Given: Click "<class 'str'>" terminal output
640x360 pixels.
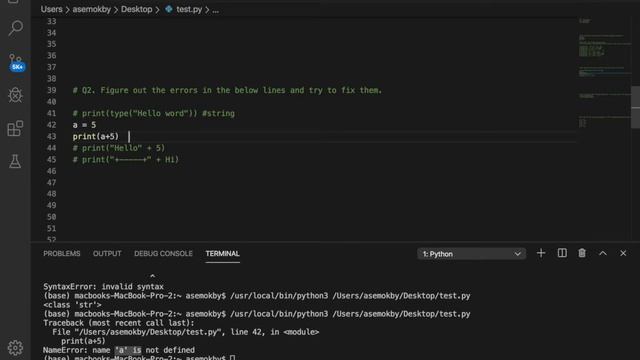Looking at the screenshot, I should [x=72, y=305].
